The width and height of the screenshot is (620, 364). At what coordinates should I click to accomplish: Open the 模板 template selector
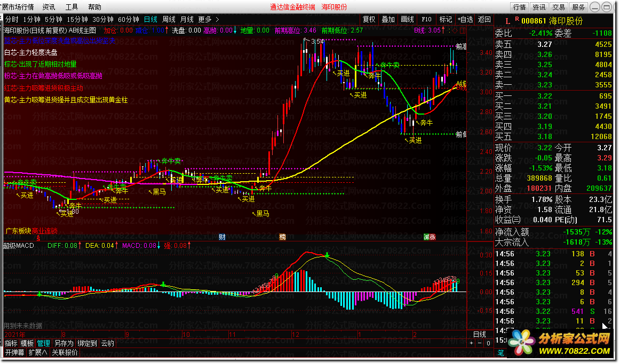click(27, 343)
